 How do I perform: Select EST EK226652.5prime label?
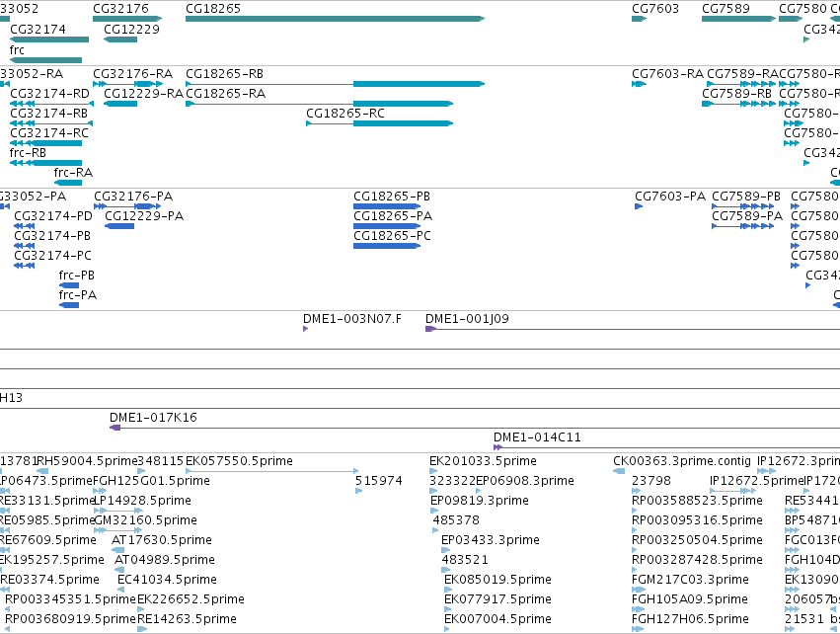(191, 599)
